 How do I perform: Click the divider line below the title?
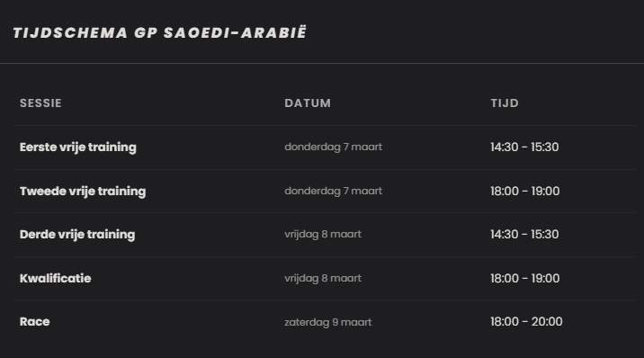point(322,63)
